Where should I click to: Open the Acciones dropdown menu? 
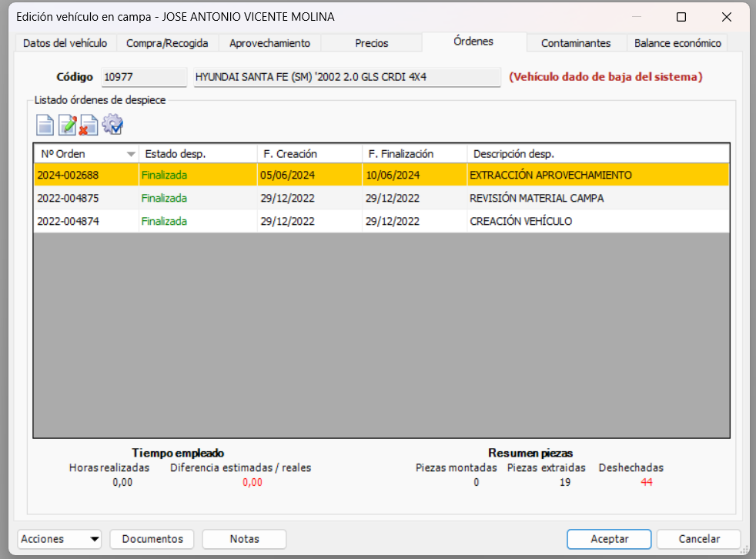coord(59,539)
